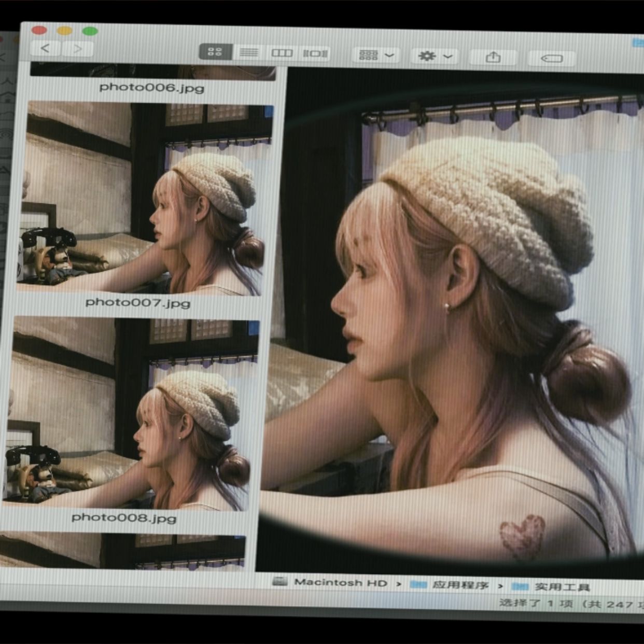Switch to list view
The width and height of the screenshot is (644, 644).
point(249,52)
